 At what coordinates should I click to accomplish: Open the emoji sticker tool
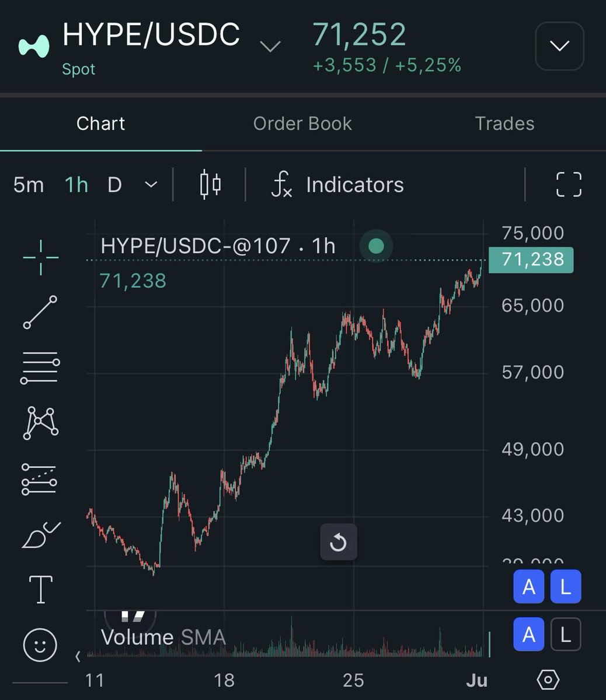[40, 645]
